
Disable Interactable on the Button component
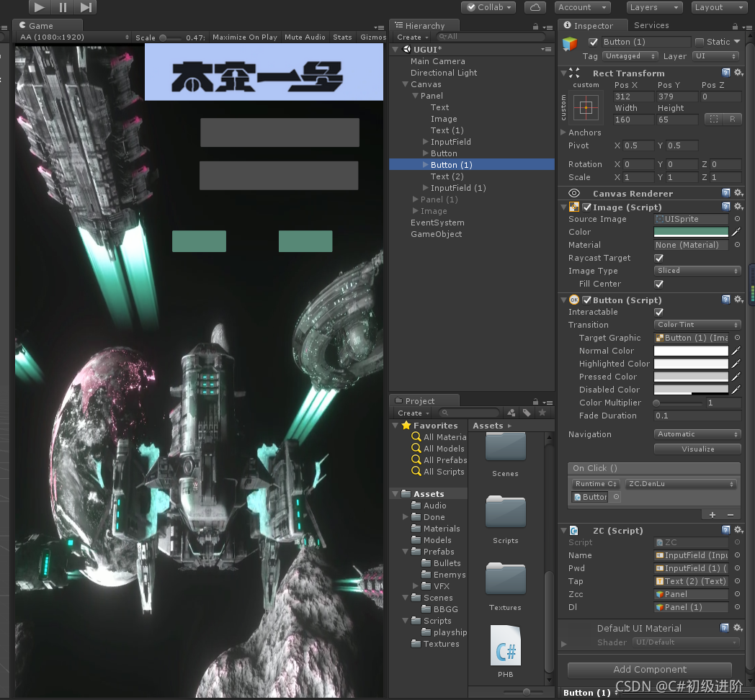pyautogui.click(x=659, y=312)
